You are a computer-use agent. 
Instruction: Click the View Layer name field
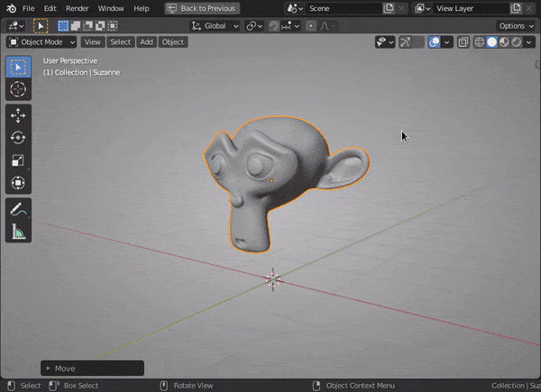pos(471,8)
